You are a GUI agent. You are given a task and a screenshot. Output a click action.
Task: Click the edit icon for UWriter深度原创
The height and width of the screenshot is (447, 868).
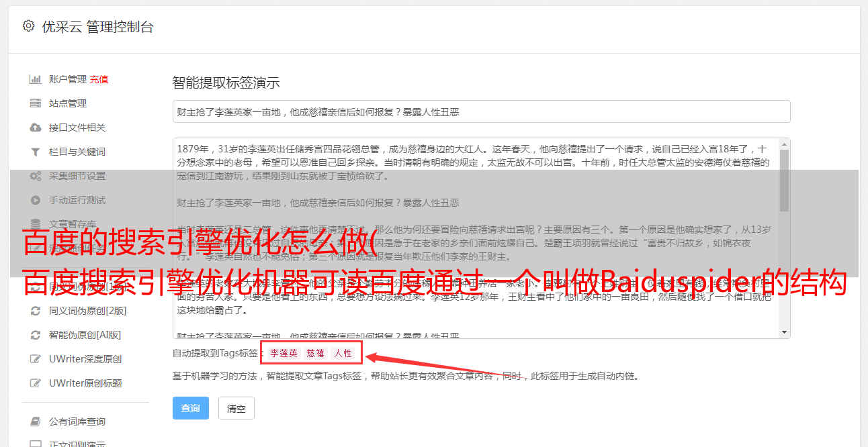[36, 359]
